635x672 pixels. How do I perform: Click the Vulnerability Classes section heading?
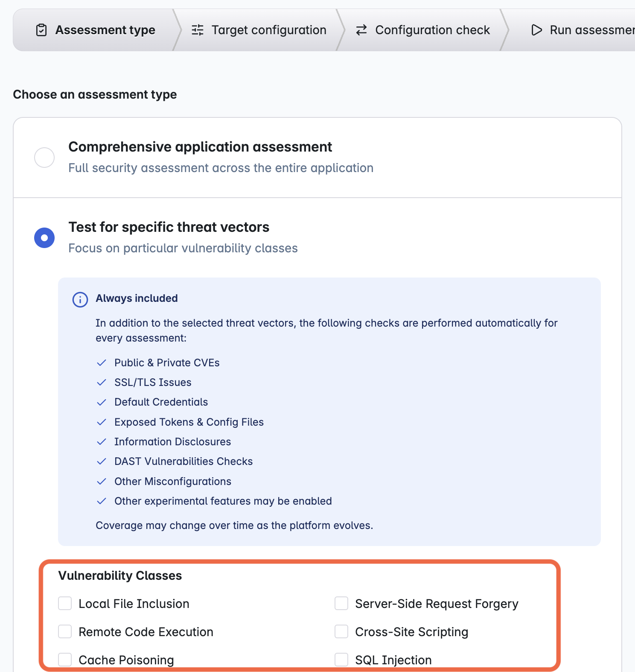(121, 576)
